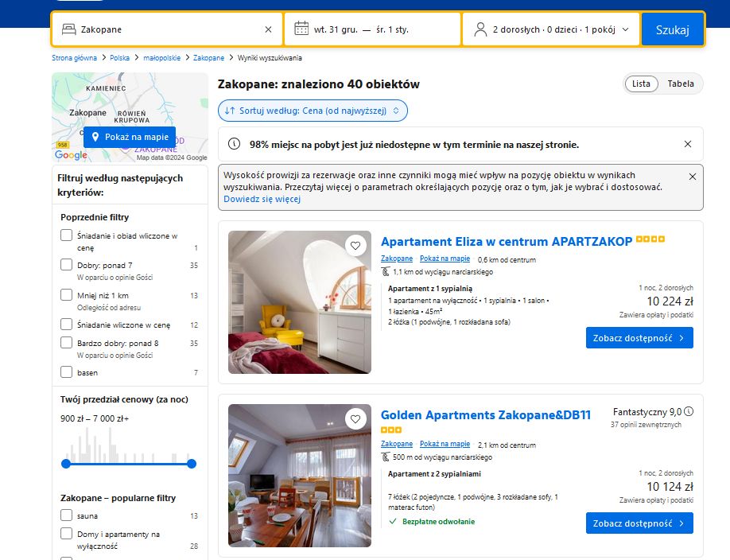The height and width of the screenshot is (560, 730).
Task: Click the sort arrows icon
Action: (x=230, y=111)
